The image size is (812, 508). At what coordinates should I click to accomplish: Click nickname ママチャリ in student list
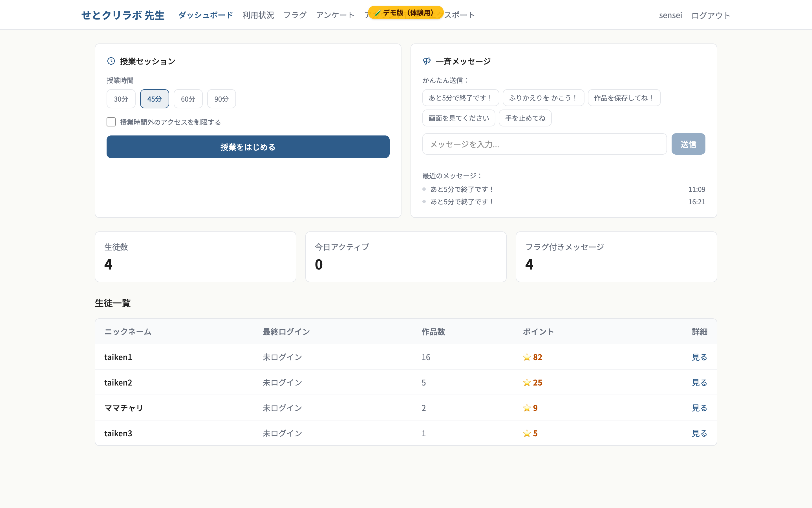click(x=124, y=408)
